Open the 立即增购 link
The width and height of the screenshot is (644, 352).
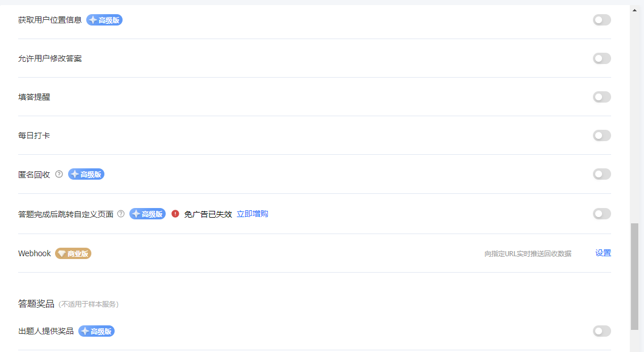(x=252, y=214)
